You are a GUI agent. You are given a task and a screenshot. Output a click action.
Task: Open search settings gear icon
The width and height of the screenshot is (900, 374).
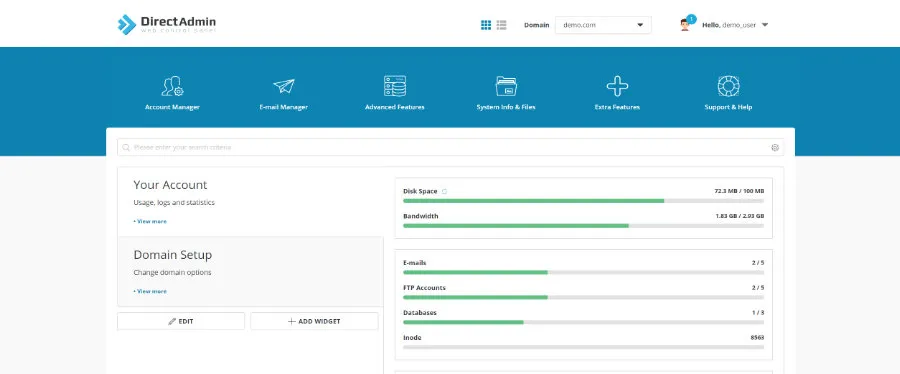point(775,147)
